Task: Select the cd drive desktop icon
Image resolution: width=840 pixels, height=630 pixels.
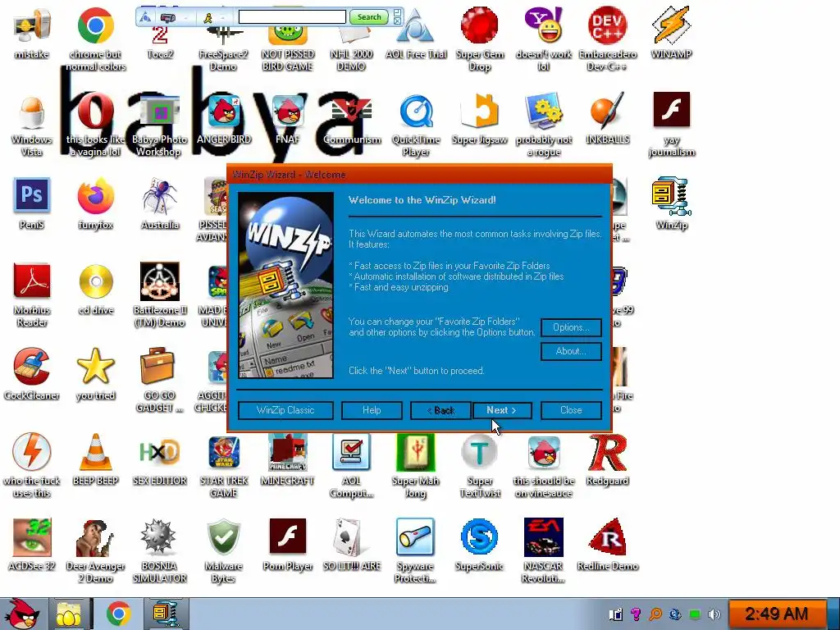Action: (95, 290)
